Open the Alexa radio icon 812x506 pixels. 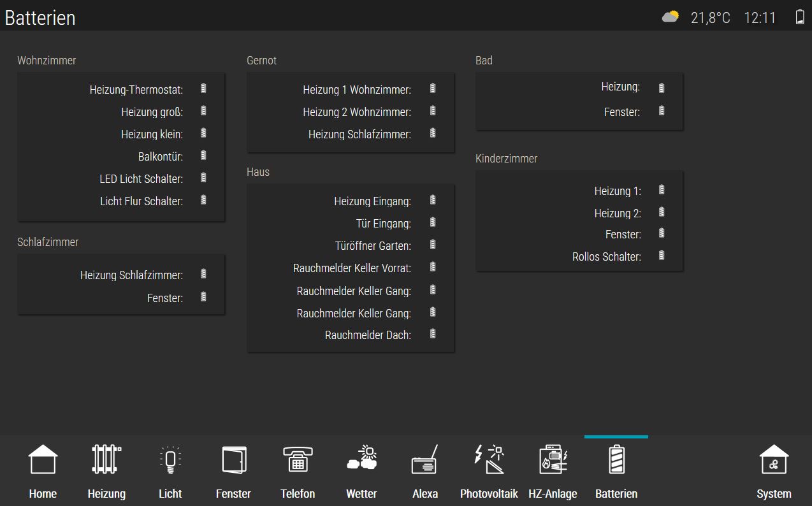(425, 459)
